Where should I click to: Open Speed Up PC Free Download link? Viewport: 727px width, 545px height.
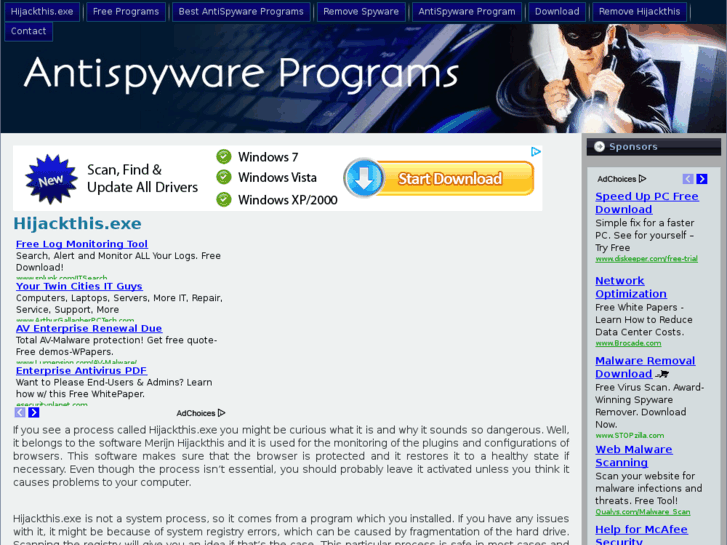pos(647,203)
